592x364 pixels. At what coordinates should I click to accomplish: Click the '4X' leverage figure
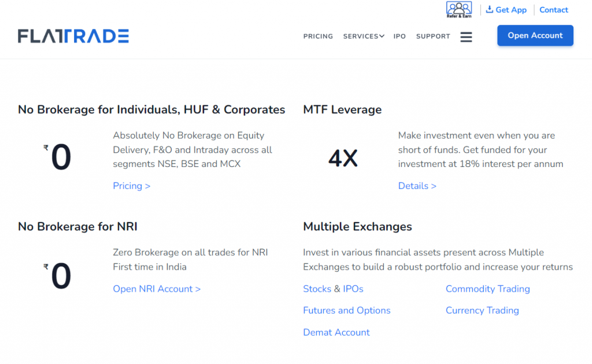pos(343,158)
